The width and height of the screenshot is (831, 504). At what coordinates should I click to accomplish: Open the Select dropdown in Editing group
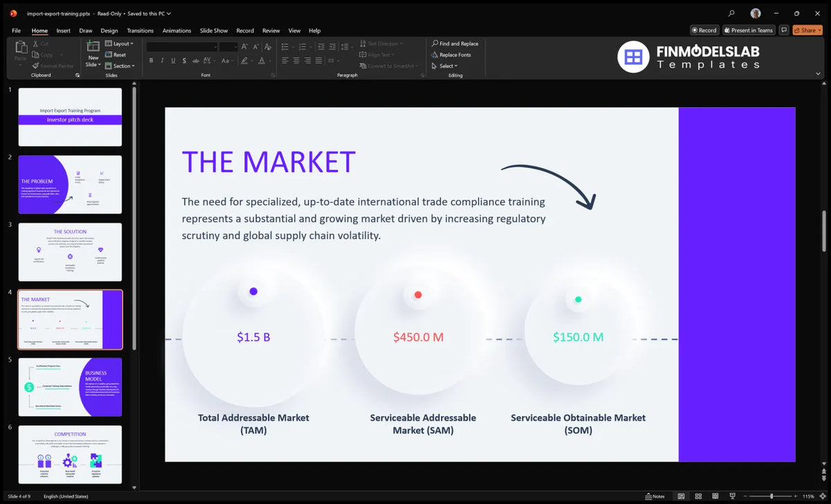coord(444,66)
